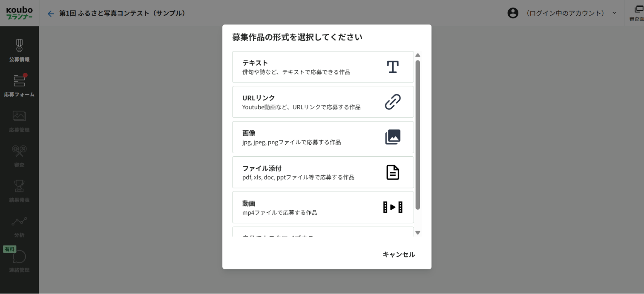Click the text jpg, jpeg, pngファイルで応募する作品
The image size is (644, 294).
tap(292, 143)
